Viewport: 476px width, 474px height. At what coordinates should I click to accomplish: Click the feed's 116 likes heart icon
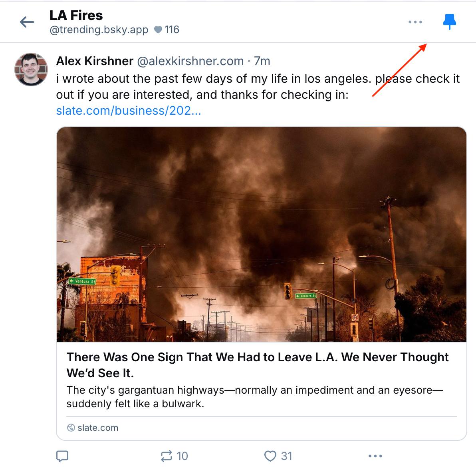[158, 30]
